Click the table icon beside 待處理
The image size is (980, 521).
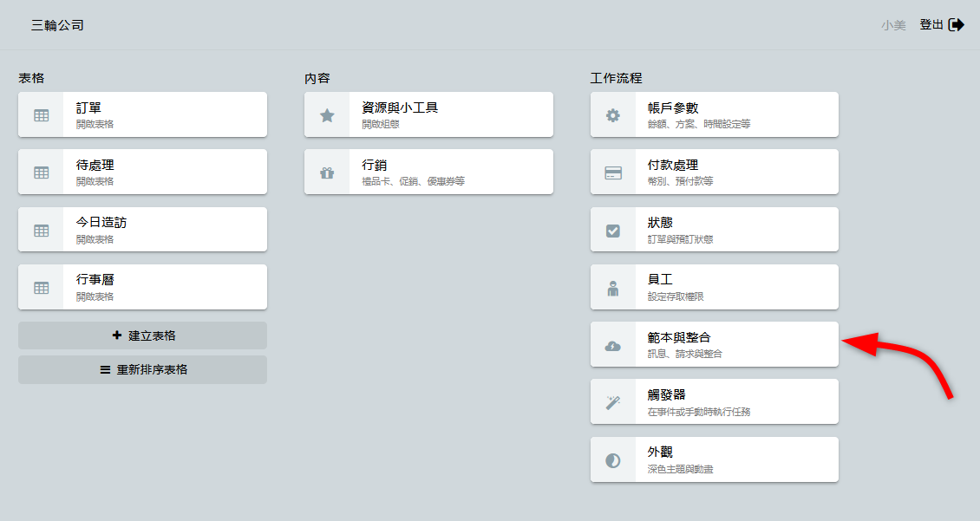pos(41,172)
